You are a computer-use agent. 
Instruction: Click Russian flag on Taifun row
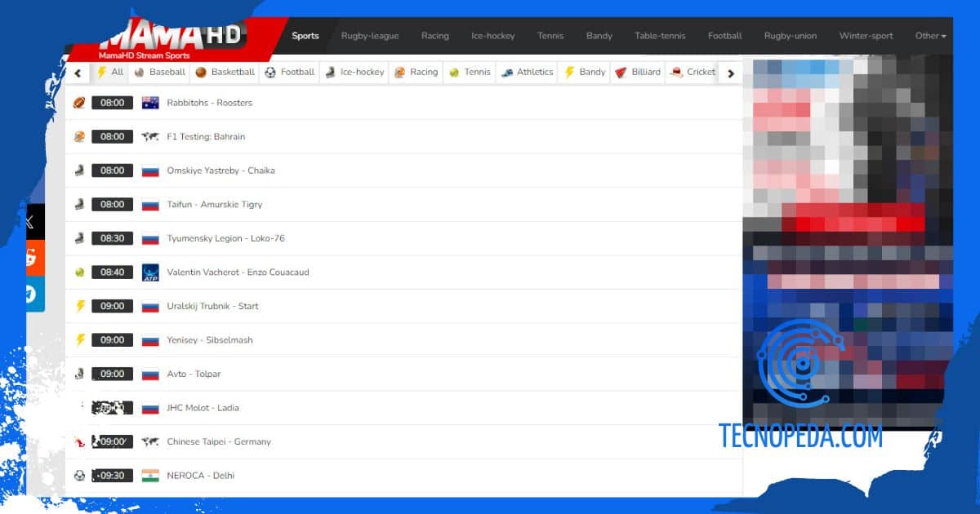pyautogui.click(x=149, y=204)
